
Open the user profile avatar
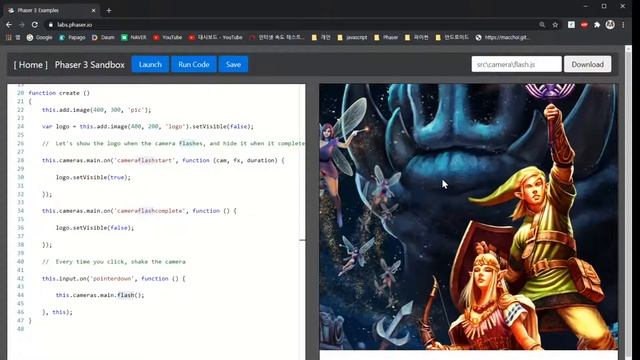(610, 25)
